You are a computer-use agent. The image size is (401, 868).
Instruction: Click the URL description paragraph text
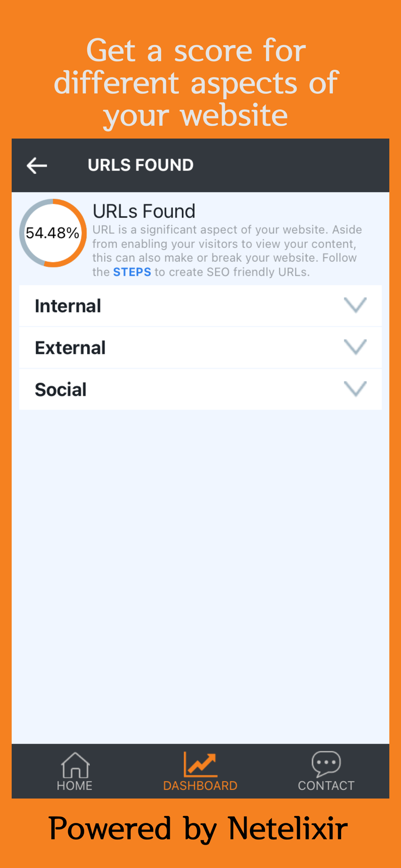point(227,251)
